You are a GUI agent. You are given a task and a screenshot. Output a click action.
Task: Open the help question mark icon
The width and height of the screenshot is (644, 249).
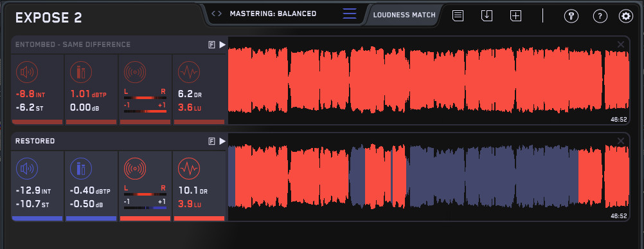pos(600,17)
